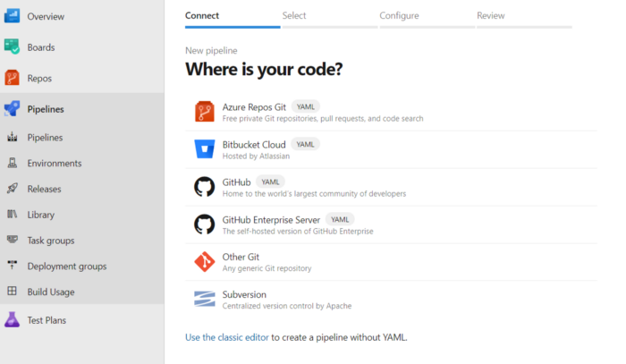Use the classic editor link
The width and height of the screenshot is (626, 364).
point(226,337)
